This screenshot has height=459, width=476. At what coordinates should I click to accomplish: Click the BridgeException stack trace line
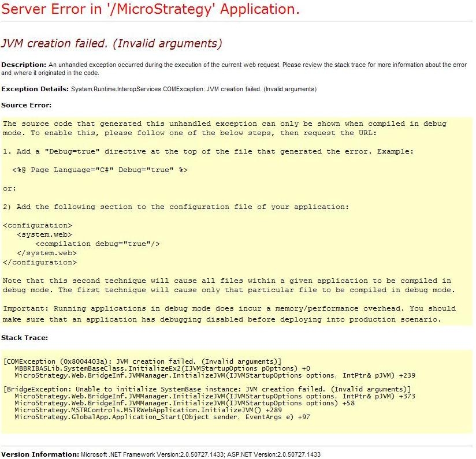(x=207, y=389)
